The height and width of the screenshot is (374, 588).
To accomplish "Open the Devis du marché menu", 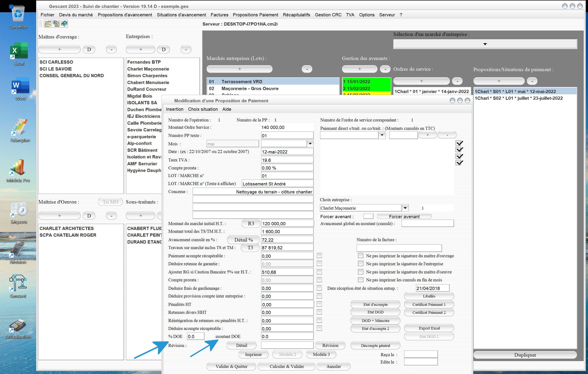I will pos(76,15).
